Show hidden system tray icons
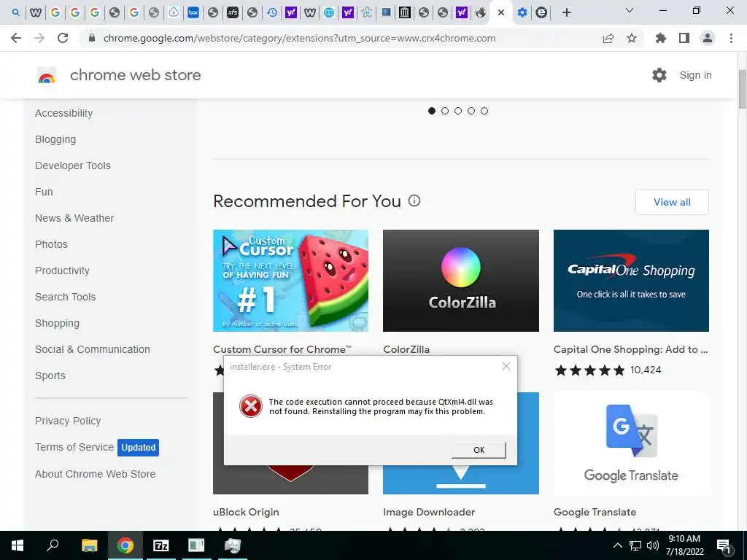The width and height of the screenshot is (747, 560). click(617, 545)
